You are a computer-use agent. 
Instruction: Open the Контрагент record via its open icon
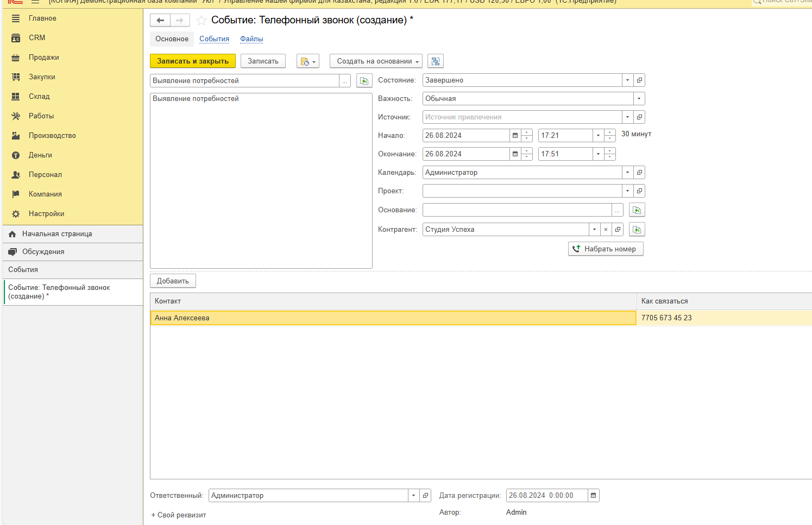(x=618, y=230)
